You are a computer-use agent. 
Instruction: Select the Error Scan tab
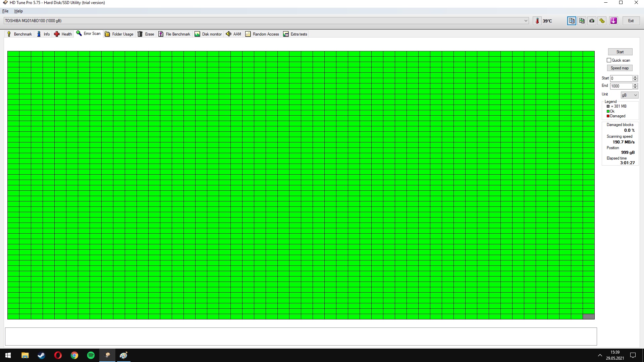tap(89, 34)
